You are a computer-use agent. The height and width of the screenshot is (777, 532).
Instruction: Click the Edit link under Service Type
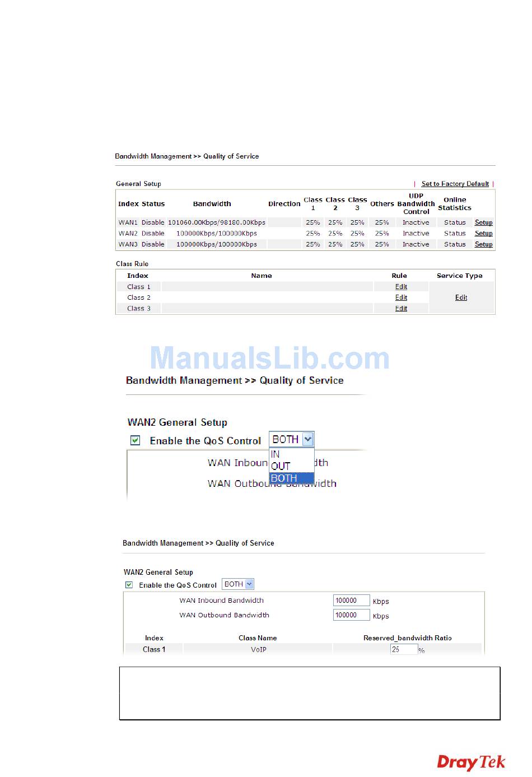pyautogui.click(x=461, y=297)
